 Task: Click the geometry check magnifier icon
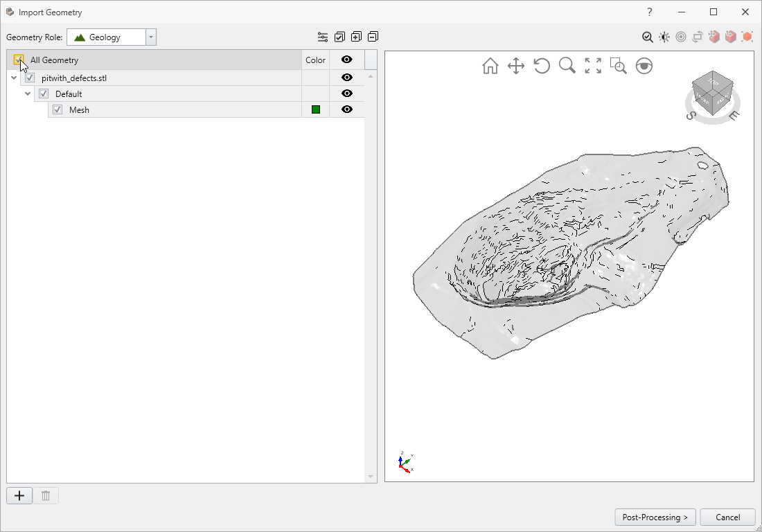(647, 37)
